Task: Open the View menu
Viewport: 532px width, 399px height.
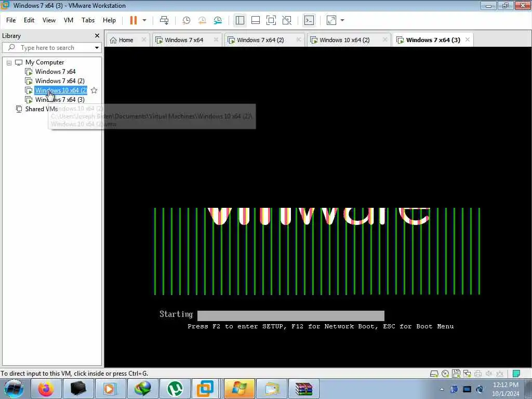Action: (49, 20)
